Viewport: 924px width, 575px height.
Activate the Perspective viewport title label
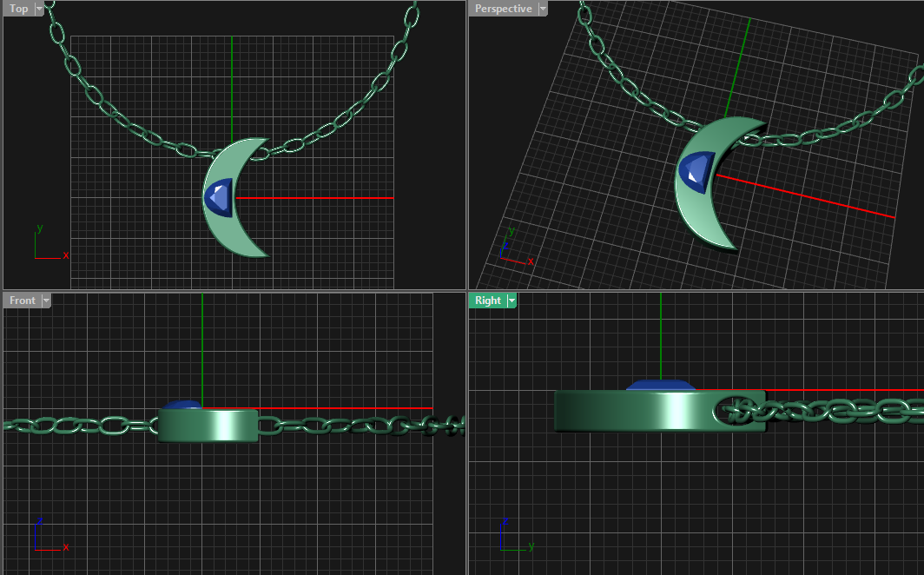coord(503,9)
